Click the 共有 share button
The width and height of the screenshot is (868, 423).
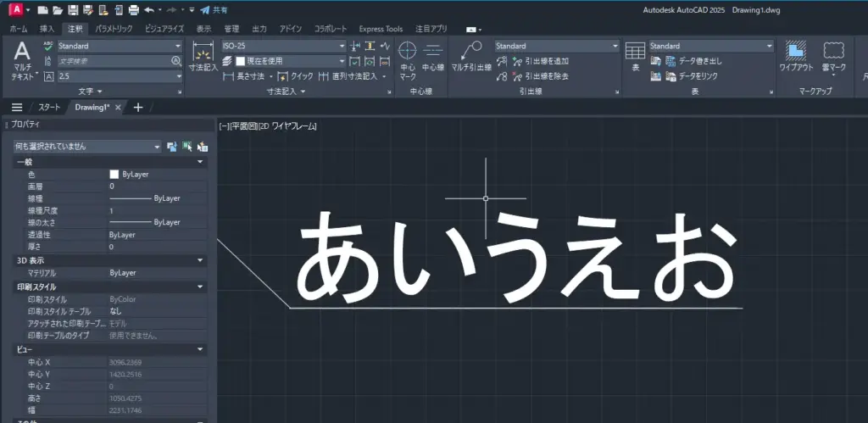click(214, 10)
